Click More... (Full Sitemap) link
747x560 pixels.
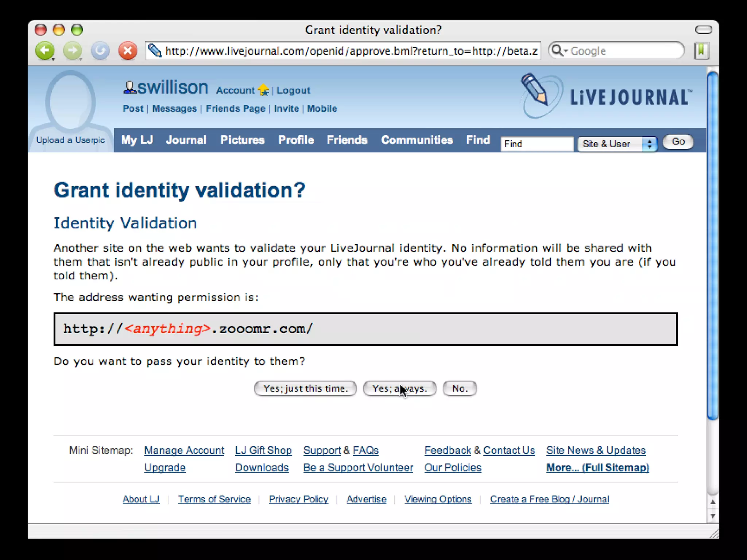[x=598, y=468]
